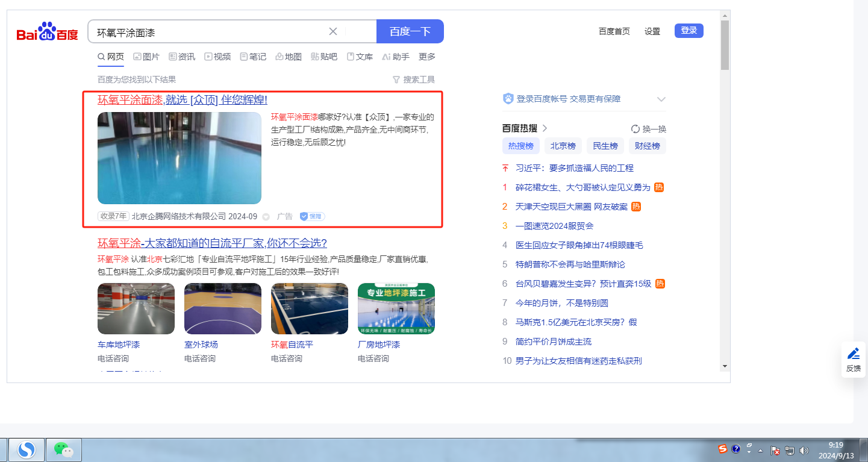
Task: Select the 热搜榜 tab
Action: 521,146
